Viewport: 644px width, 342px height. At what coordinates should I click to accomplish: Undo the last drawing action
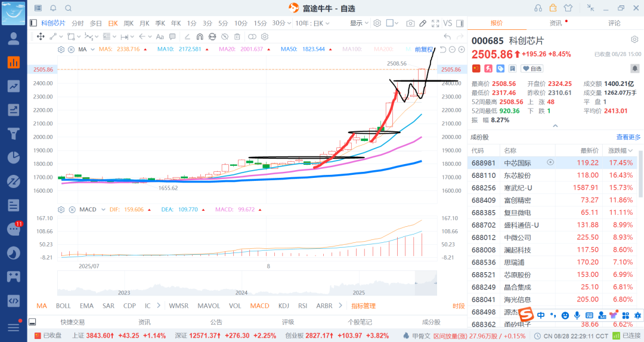click(447, 36)
